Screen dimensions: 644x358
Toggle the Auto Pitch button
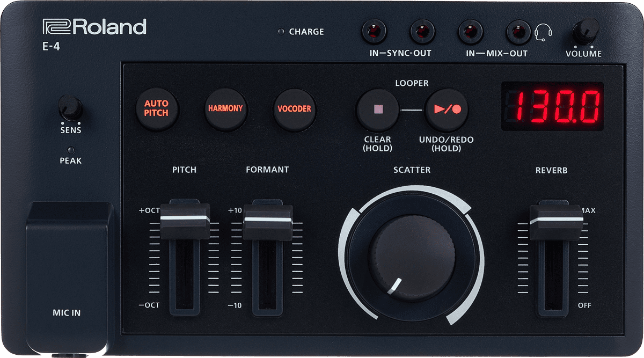pos(156,108)
